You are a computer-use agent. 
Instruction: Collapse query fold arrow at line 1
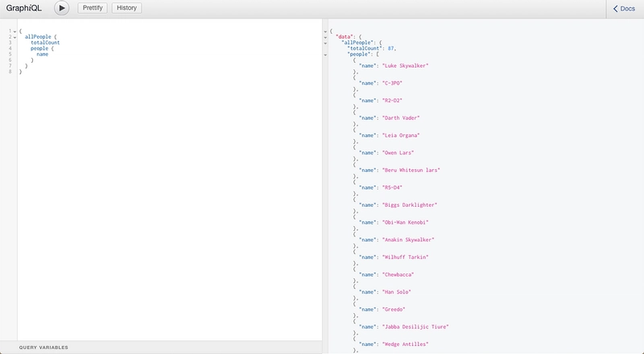click(14, 31)
